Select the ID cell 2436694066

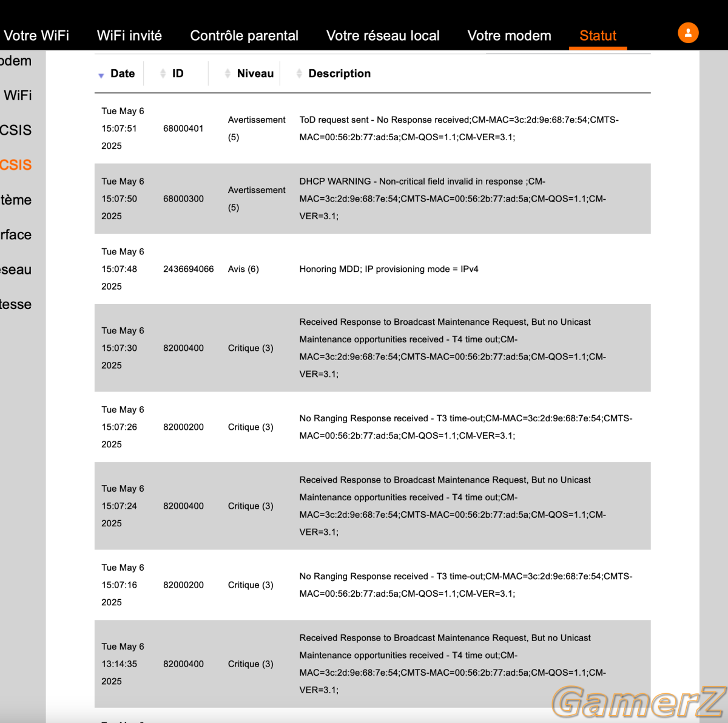pyautogui.click(x=189, y=269)
